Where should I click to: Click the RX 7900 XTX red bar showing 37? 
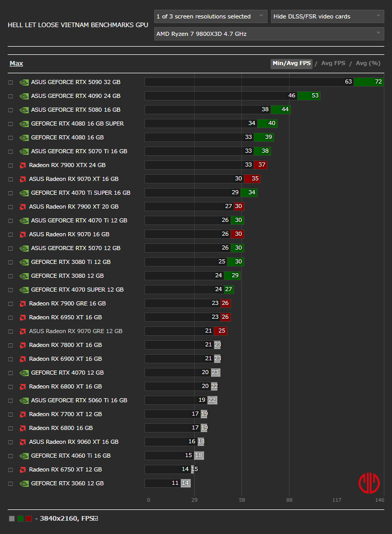[260, 165]
